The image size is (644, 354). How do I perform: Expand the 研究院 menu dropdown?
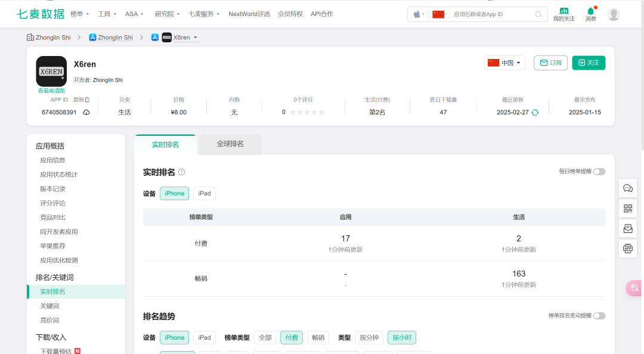167,14
